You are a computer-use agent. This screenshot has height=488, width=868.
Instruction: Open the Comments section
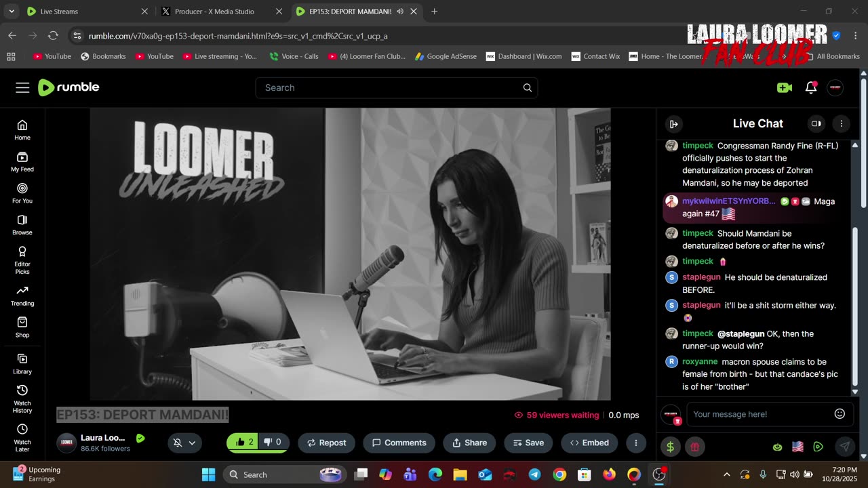(x=399, y=443)
